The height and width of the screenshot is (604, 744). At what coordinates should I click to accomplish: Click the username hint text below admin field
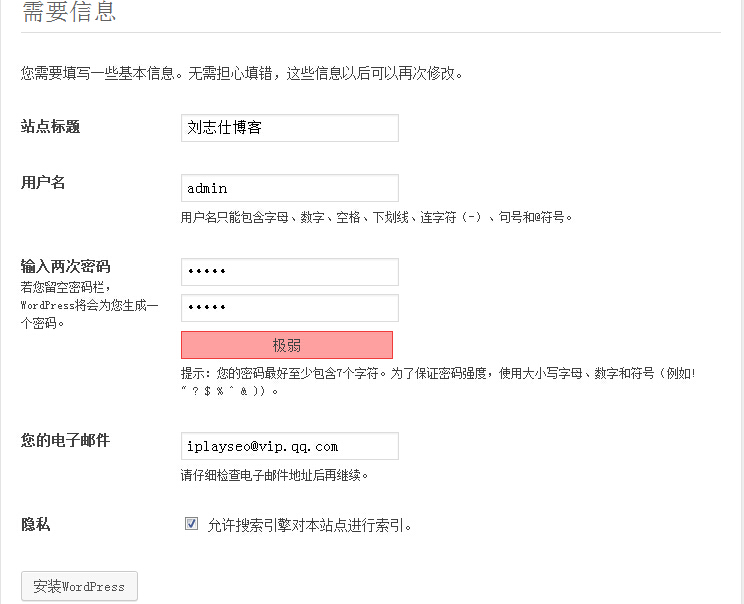point(376,217)
